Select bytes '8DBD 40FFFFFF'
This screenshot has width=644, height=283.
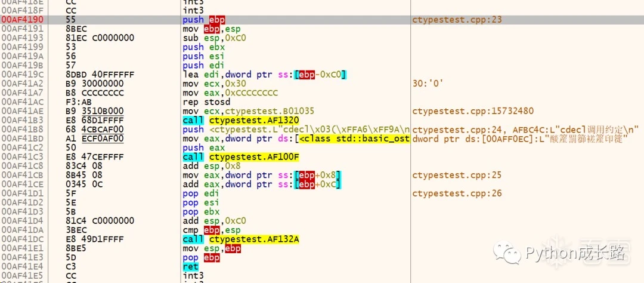100,74
